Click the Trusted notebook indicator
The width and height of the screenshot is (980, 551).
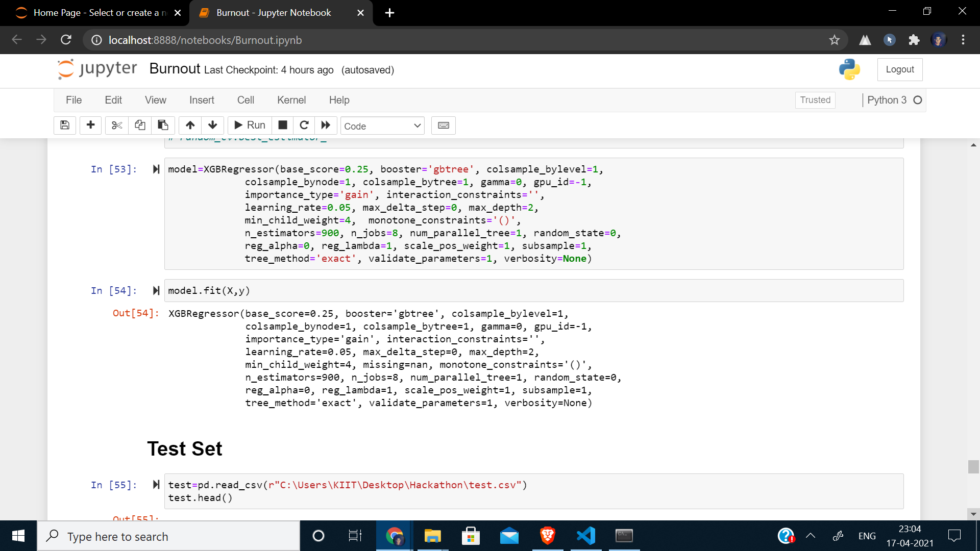click(x=815, y=100)
